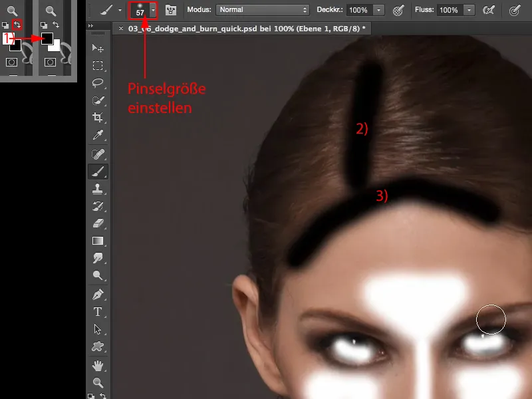The height and width of the screenshot is (399, 532).
Task: Activate the Crop tool
Action: (98, 118)
